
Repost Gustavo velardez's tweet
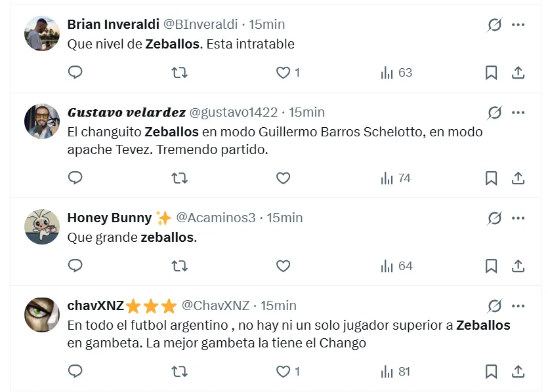tap(179, 178)
